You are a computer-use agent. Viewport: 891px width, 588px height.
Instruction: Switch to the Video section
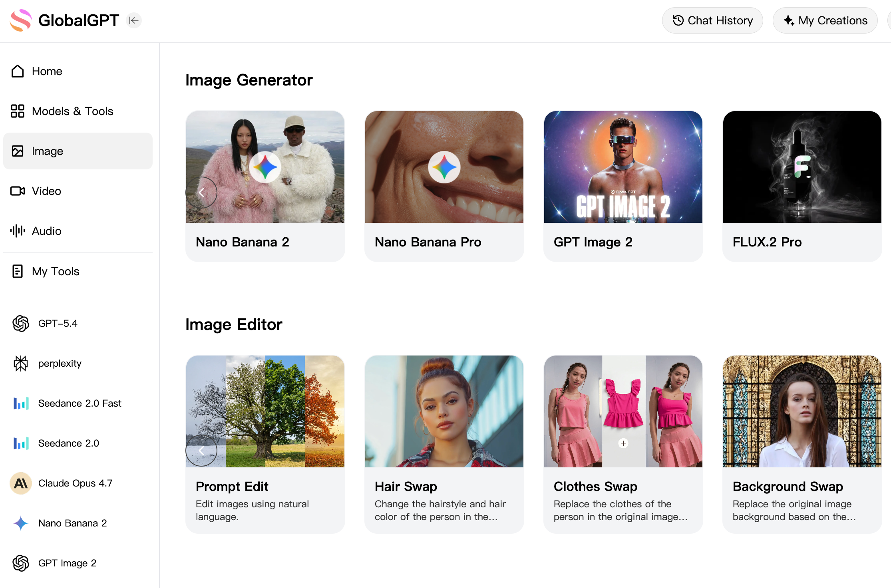46,191
